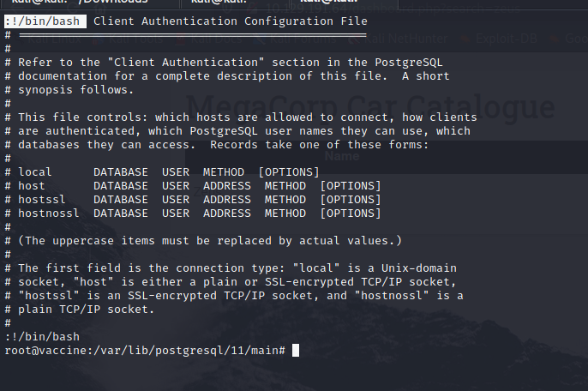The width and height of the screenshot is (588, 391).
Task: Click "[OPTIONS]" in the hostssl row
Action: [x=351, y=200]
